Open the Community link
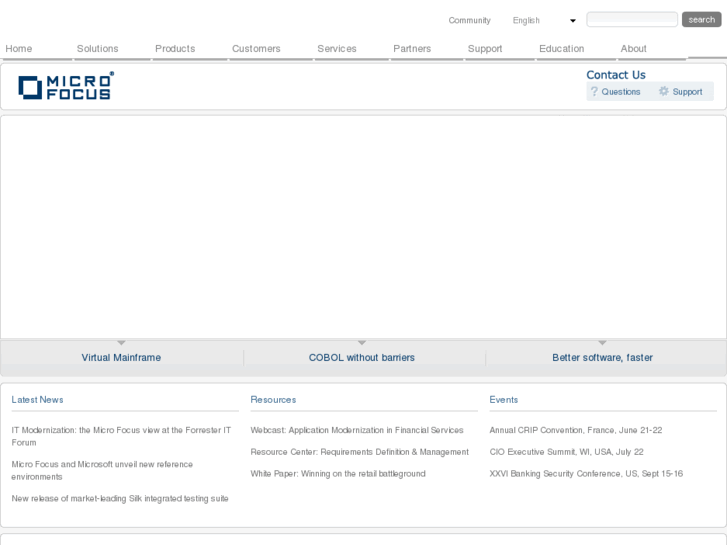This screenshot has width=727, height=545. (469, 20)
